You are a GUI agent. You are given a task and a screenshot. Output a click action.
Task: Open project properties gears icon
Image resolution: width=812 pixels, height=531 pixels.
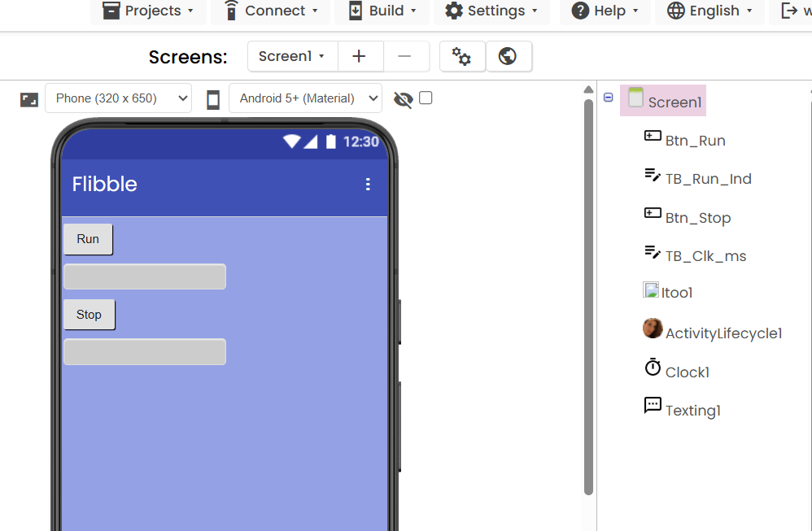[x=461, y=56]
